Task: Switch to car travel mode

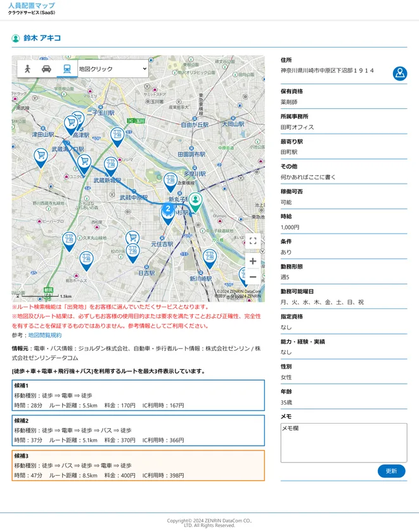Action: tap(46, 69)
